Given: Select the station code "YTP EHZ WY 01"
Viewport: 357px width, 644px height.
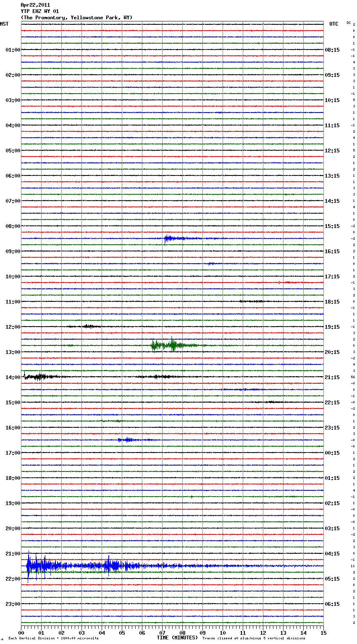Looking at the screenshot, I should [40, 11].
